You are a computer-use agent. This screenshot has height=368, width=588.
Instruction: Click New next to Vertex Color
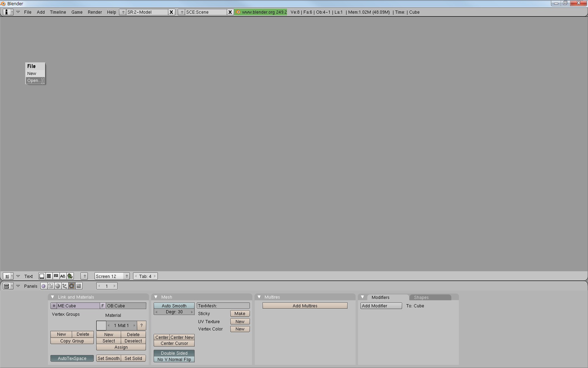(x=240, y=329)
